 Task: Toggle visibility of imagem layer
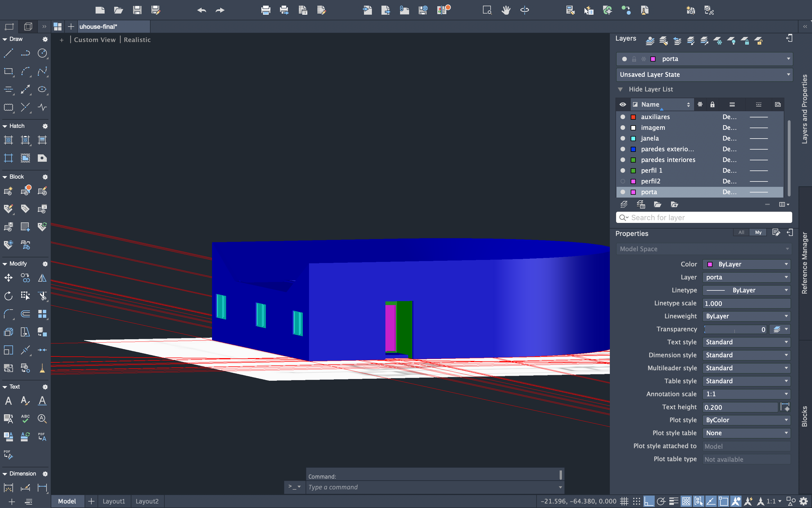[623, 128]
